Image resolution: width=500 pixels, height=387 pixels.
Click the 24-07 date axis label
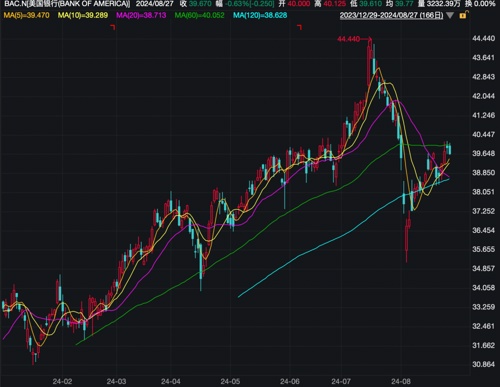coord(341,381)
